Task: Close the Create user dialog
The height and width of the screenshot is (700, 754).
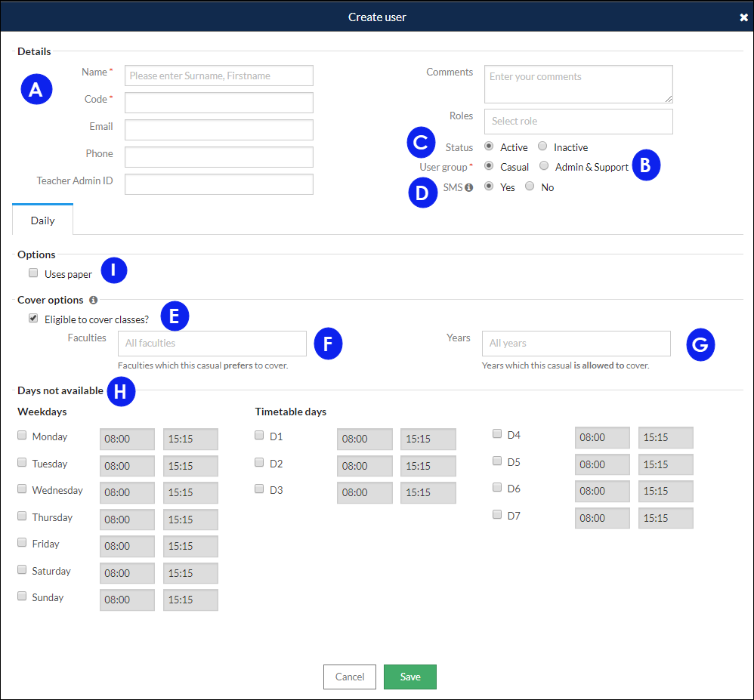Action: [x=743, y=17]
